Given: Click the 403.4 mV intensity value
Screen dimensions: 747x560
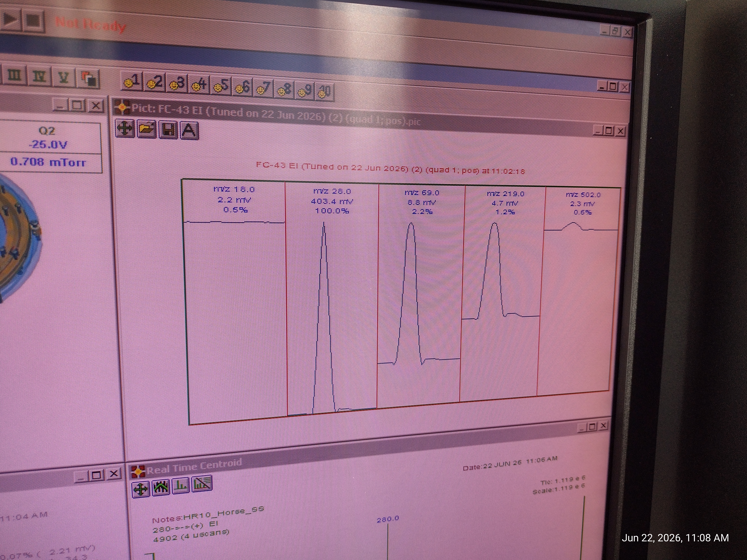Looking at the screenshot, I should pyautogui.click(x=332, y=202).
